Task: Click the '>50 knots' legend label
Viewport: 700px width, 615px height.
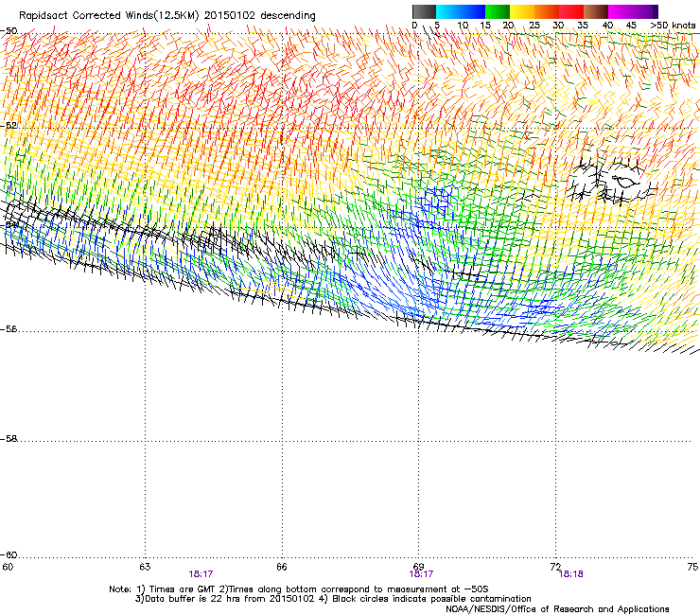Action: tap(673, 25)
